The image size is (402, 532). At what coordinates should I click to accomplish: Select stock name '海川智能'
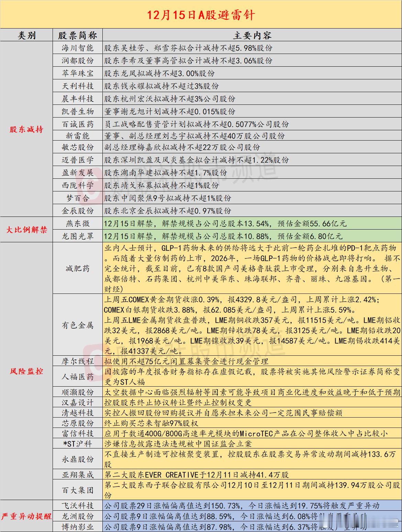click(78, 48)
